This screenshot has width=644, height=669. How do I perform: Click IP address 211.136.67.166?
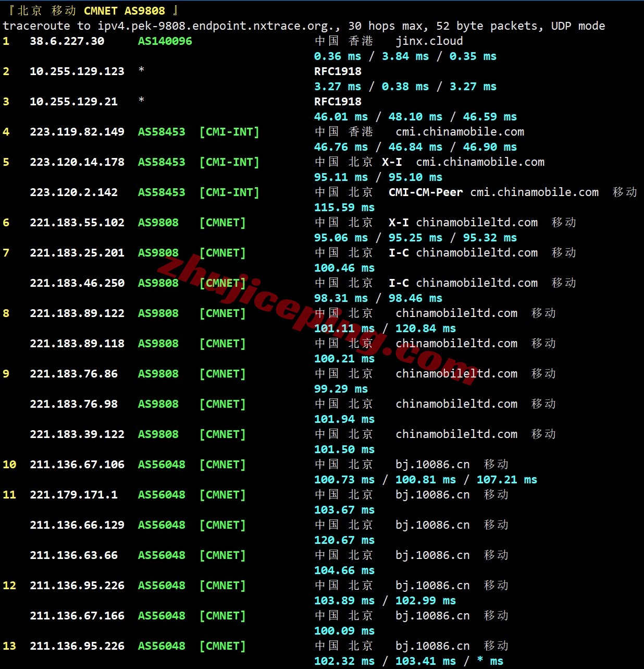(77, 616)
